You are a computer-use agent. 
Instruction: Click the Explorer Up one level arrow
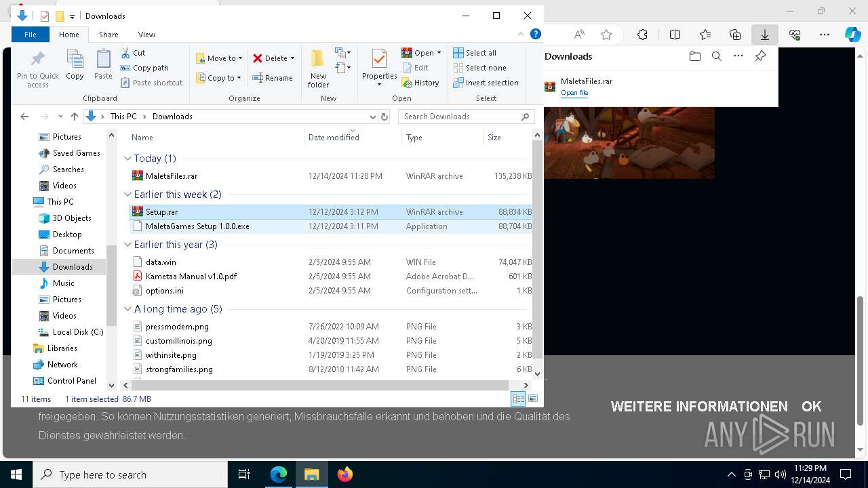click(75, 117)
